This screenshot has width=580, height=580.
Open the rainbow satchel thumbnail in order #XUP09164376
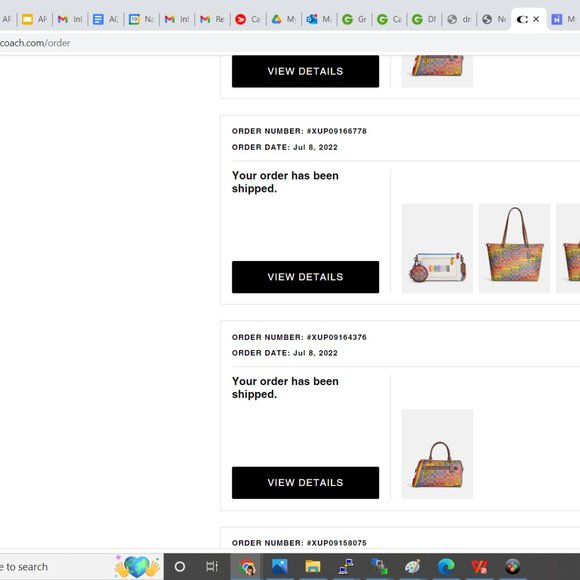click(437, 454)
